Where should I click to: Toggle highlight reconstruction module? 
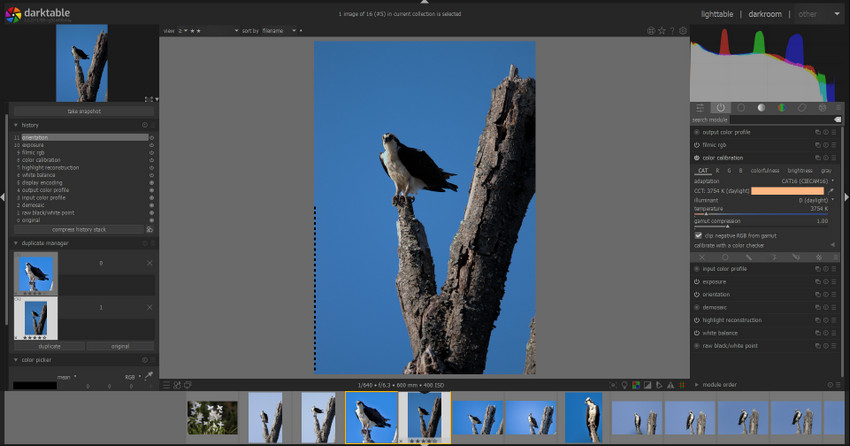point(697,320)
